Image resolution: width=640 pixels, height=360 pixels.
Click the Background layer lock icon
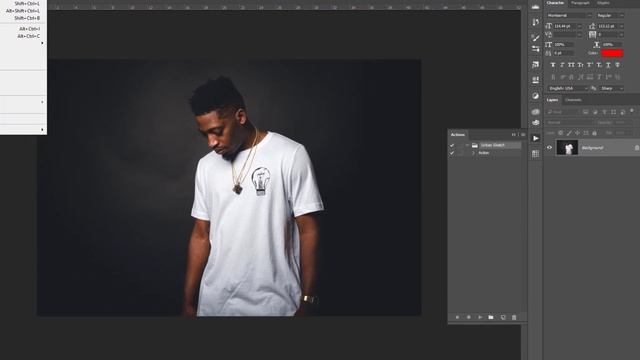coord(637,148)
